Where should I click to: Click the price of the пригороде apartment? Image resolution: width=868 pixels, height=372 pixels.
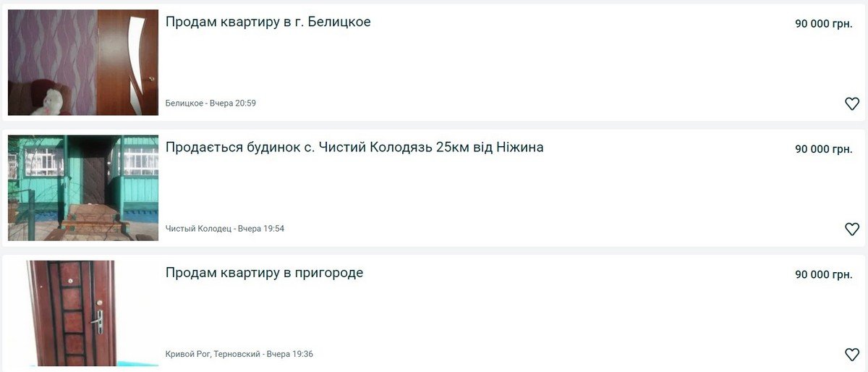point(823,275)
